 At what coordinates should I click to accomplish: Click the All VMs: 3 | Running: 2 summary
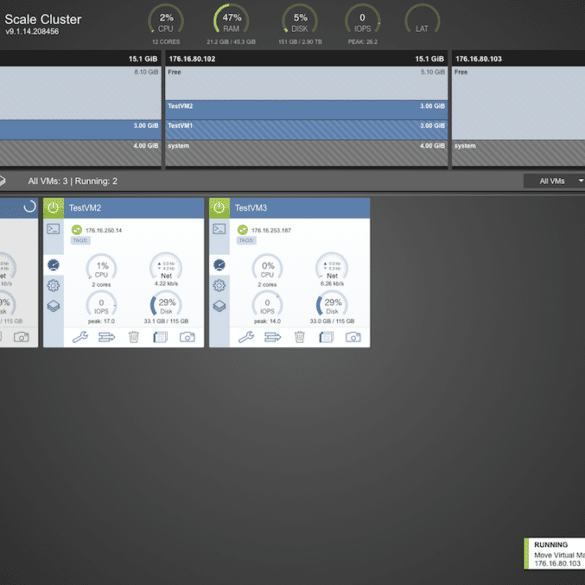pos(73,181)
